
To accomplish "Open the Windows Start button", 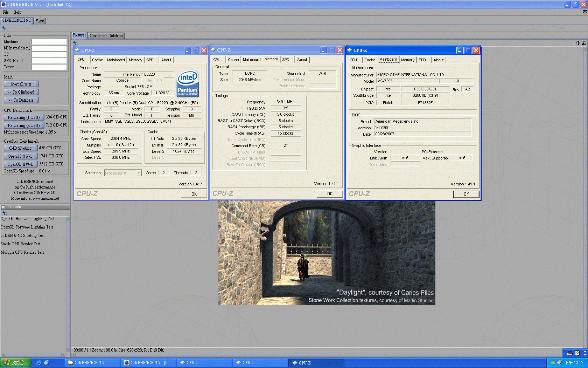I will [15, 363].
